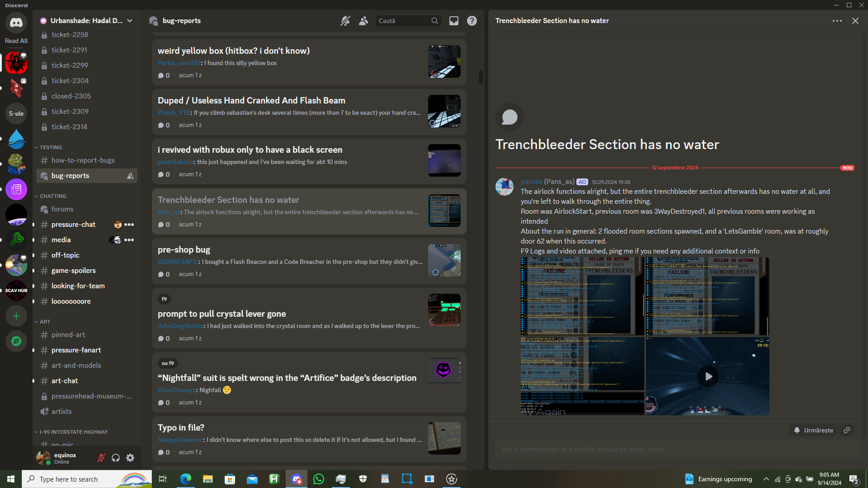
Task: Open Discord direct messages home icon
Action: pyautogui.click(x=16, y=23)
